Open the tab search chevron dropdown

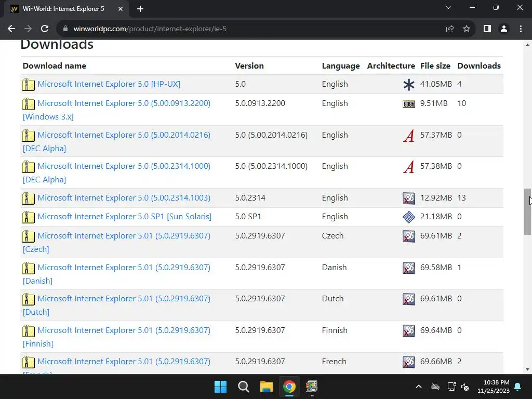point(448,7)
